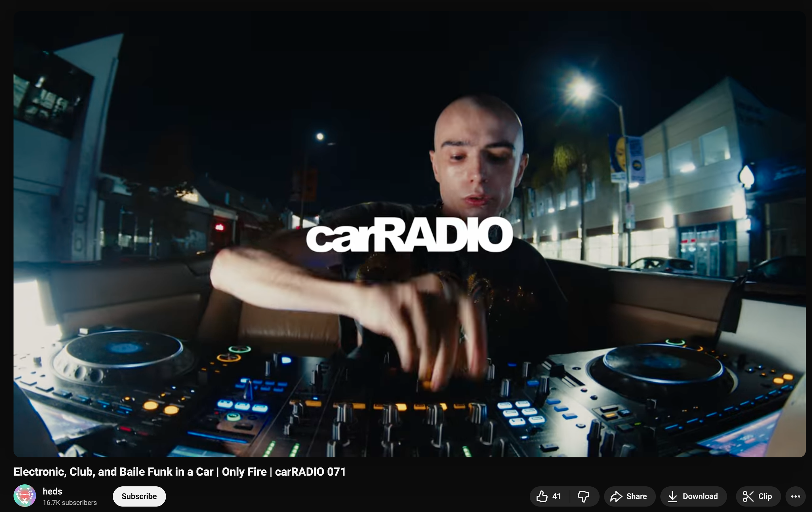Open the more actions menu (three dots)
This screenshot has width=812, height=512.
click(795, 496)
